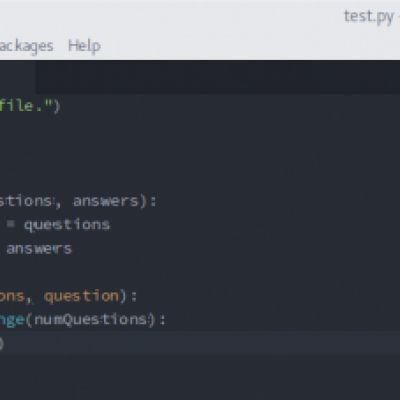The height and width of the screenshot is (400, 400).
Task: Place cursor after the green file.") string
Action: click(x=60, y=106)
